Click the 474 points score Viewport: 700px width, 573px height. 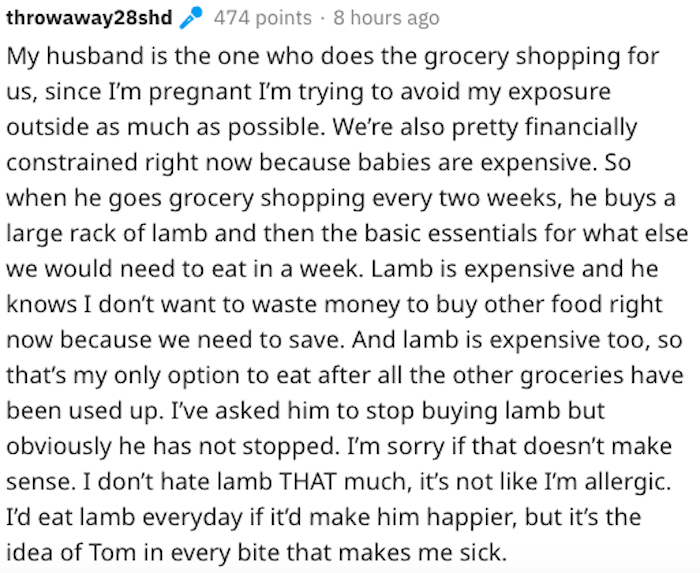pyautogui.click(x=262, y=18)
